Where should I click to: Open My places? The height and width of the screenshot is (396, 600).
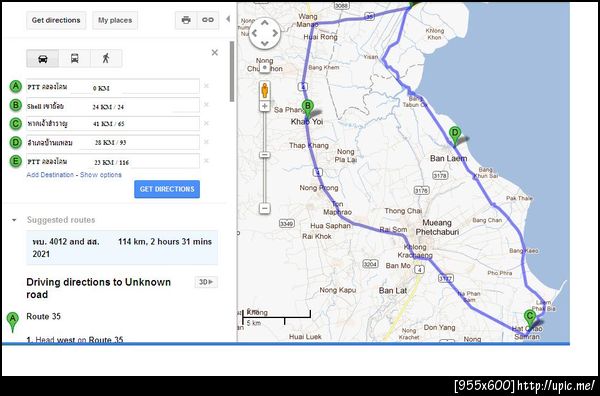coord(115,20)
